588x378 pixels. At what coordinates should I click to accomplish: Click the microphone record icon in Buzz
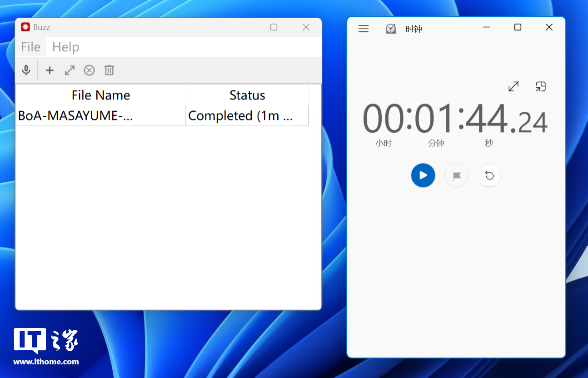(26, 70)
